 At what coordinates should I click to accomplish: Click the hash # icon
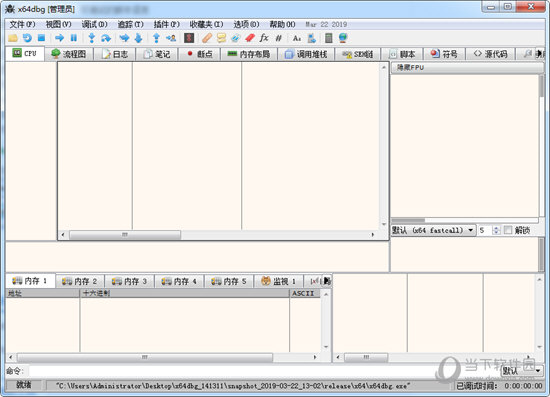coord(279,38)
